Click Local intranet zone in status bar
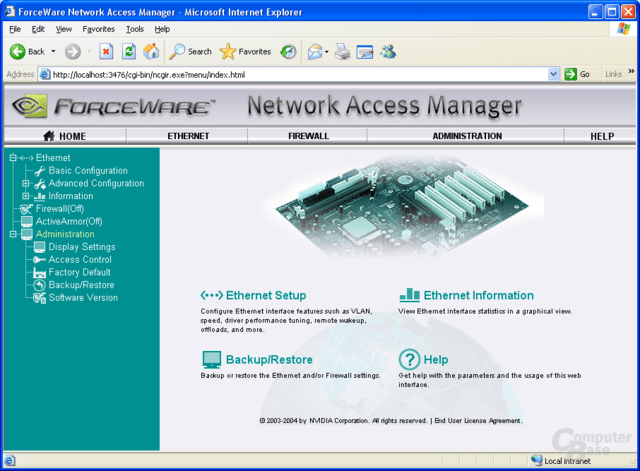The image size is (640, 471). tap(561, 461)
